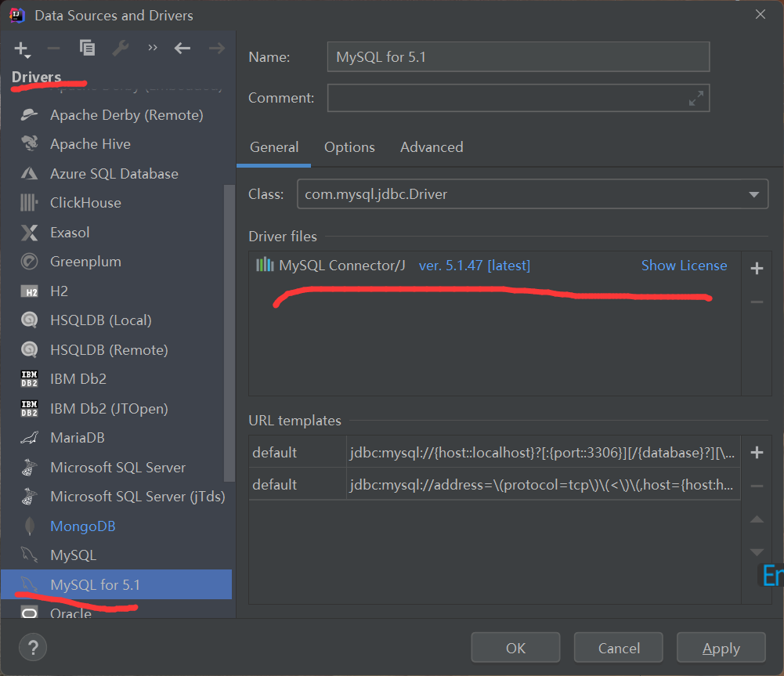Switch to the General tab
784x676 pixels.
(x=274, y=147)
